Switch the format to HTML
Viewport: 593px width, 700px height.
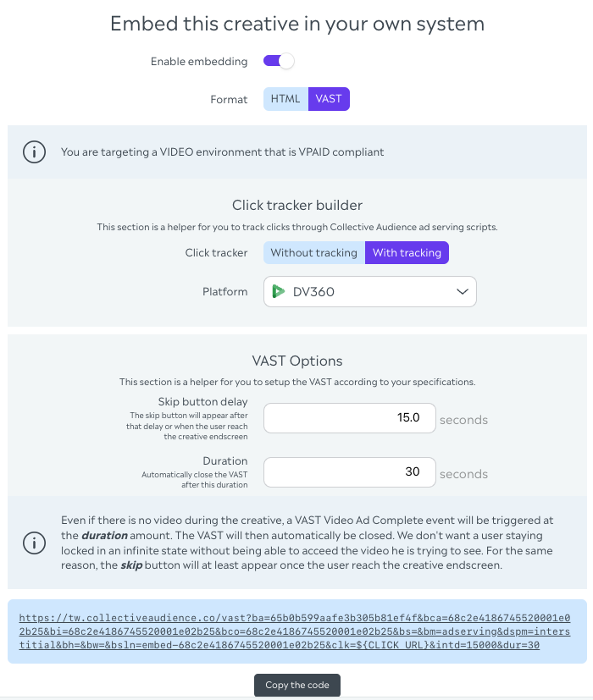pos(285,99)
